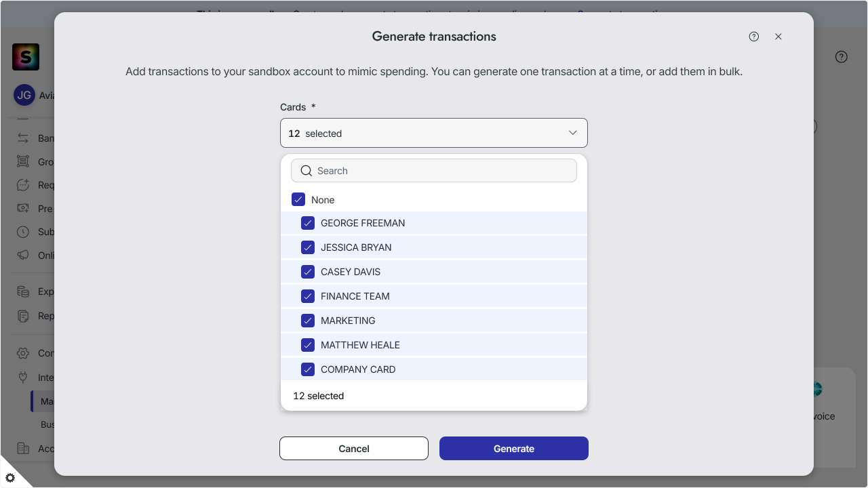Click the "Pre" money icon in the sidebar

pos(23,209)
